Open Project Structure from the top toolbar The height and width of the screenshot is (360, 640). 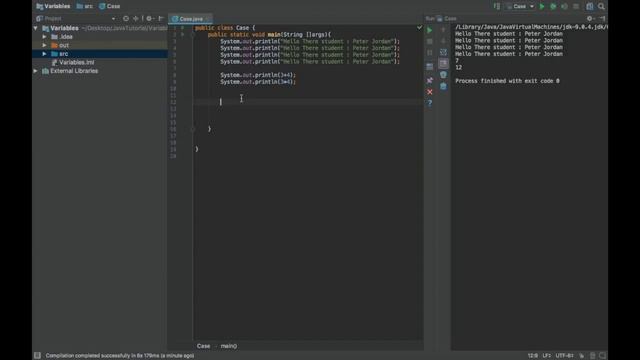coord(590,7)
